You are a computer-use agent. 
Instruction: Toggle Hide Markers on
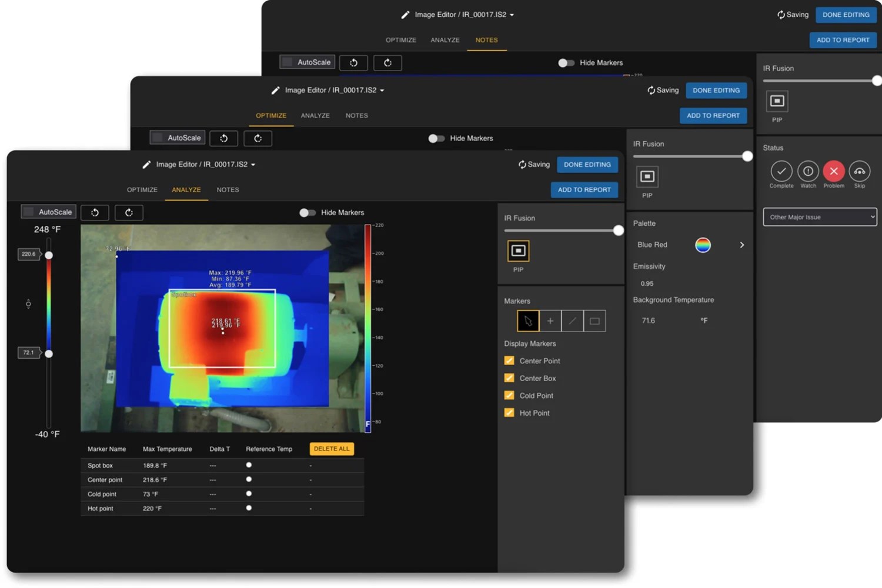(308, 212)
